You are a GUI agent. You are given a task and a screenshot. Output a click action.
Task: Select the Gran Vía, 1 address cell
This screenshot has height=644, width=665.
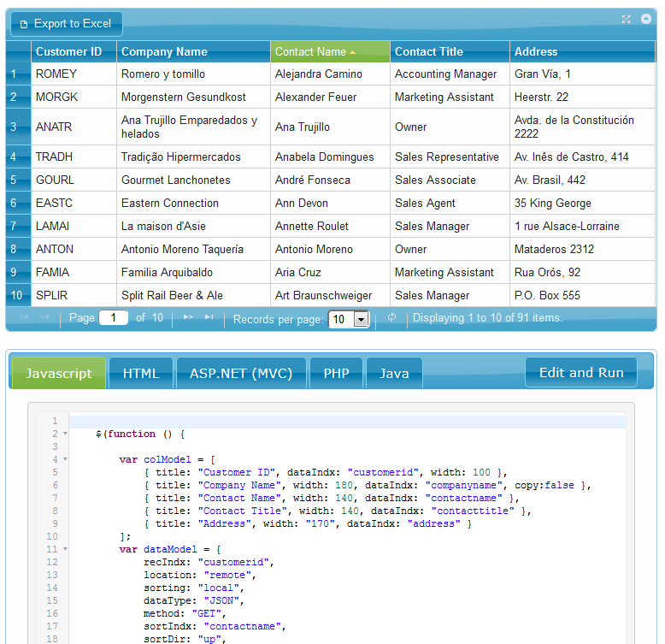(x=583, y=74)
